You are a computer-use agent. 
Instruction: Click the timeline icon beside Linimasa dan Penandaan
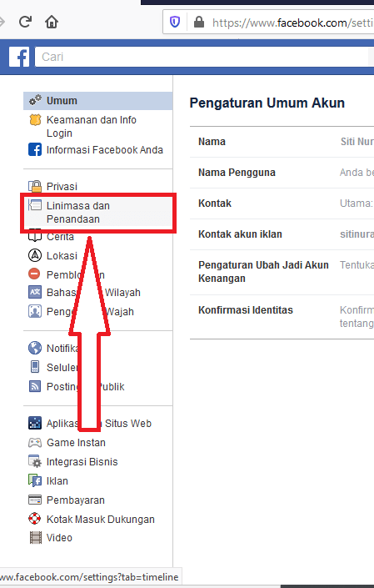pos(35,205)
